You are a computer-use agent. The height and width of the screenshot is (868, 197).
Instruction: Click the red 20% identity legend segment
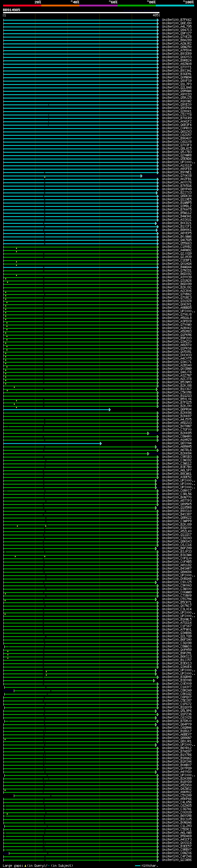[x=22, y=6]
